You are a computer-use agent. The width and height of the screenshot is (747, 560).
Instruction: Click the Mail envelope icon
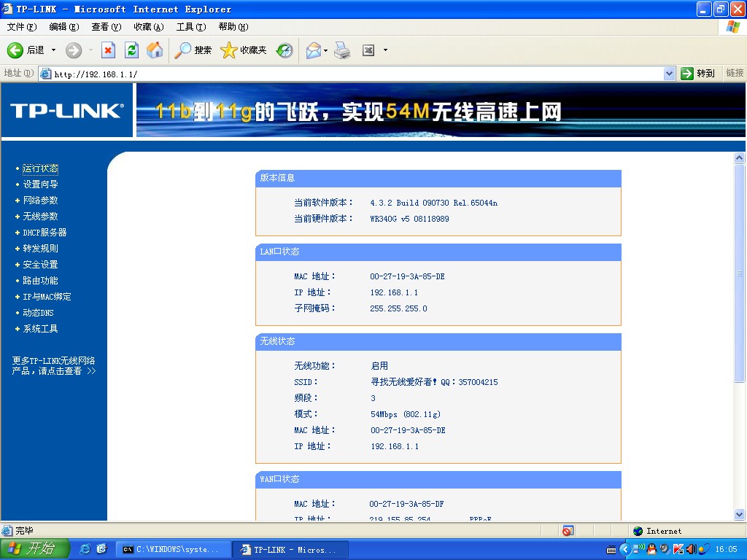click(x=314, y=50)
